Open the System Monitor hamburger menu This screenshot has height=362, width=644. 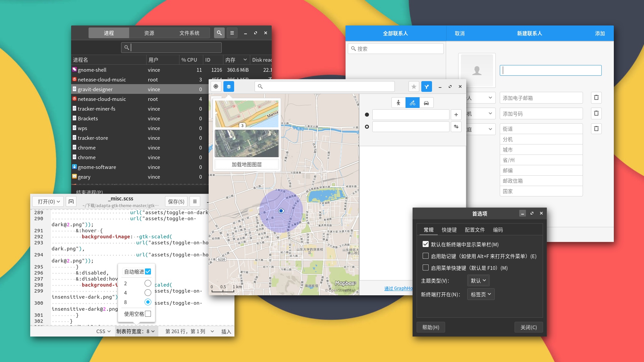(x=232, y=33)
